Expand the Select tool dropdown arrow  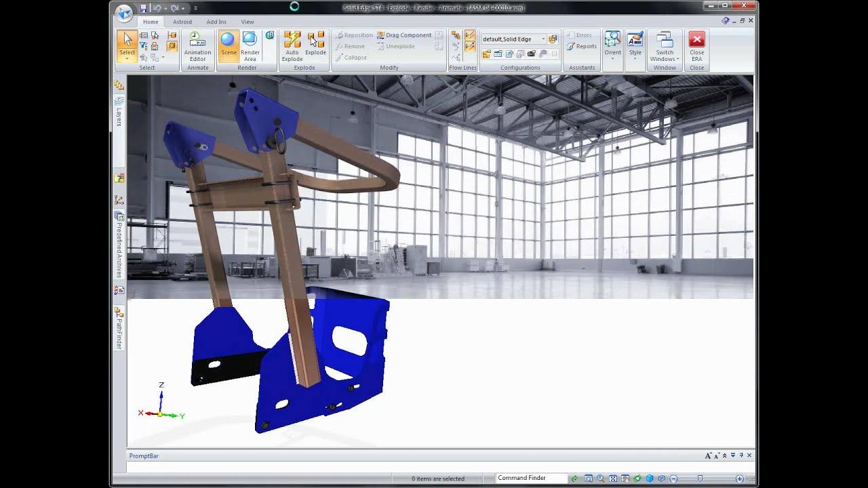coord(127,59)
